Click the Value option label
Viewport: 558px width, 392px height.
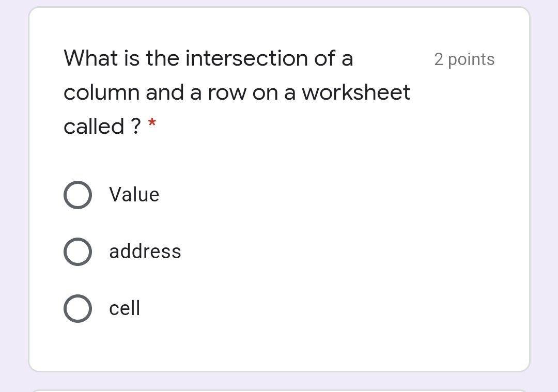tap(134, 195)
